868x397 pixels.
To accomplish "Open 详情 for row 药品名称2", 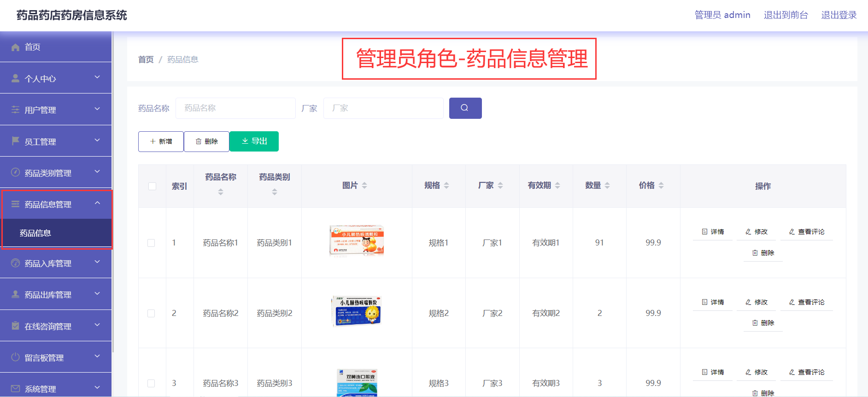I will 713,302.
